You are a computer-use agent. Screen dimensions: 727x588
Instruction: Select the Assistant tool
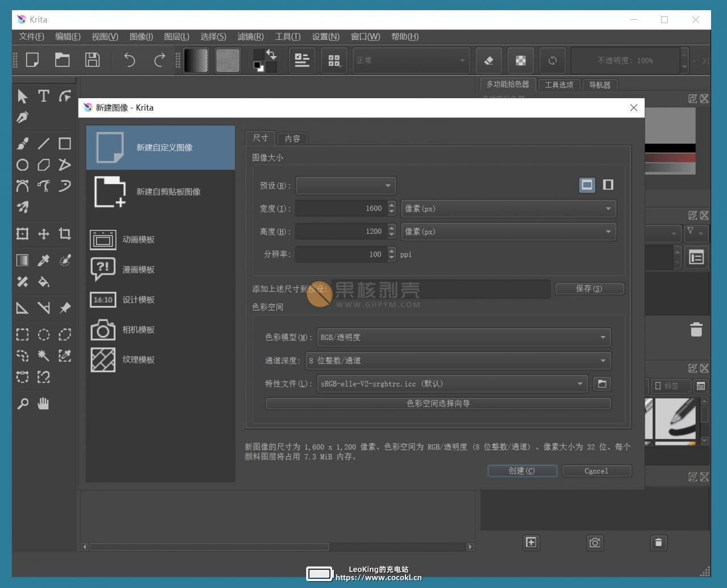[22, 308]
